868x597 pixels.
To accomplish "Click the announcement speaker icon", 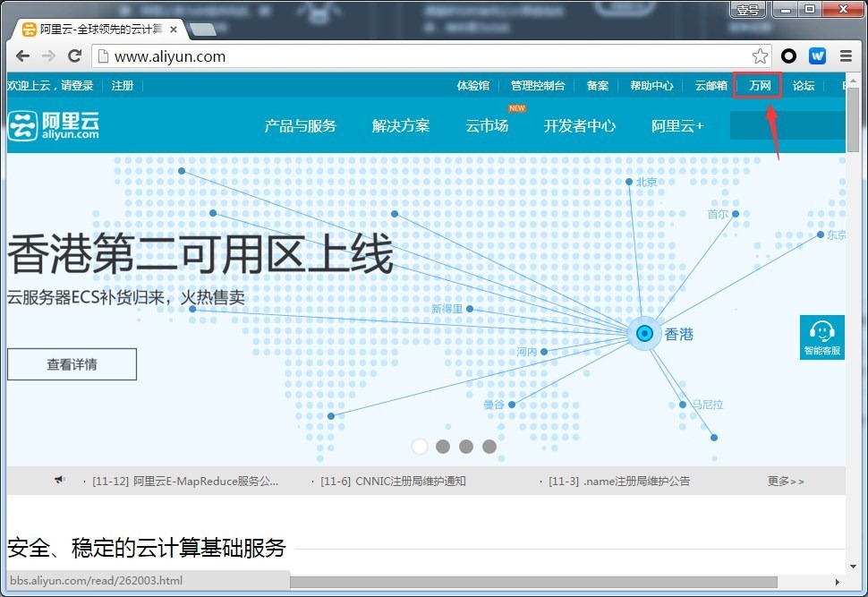I will point(59,480).
